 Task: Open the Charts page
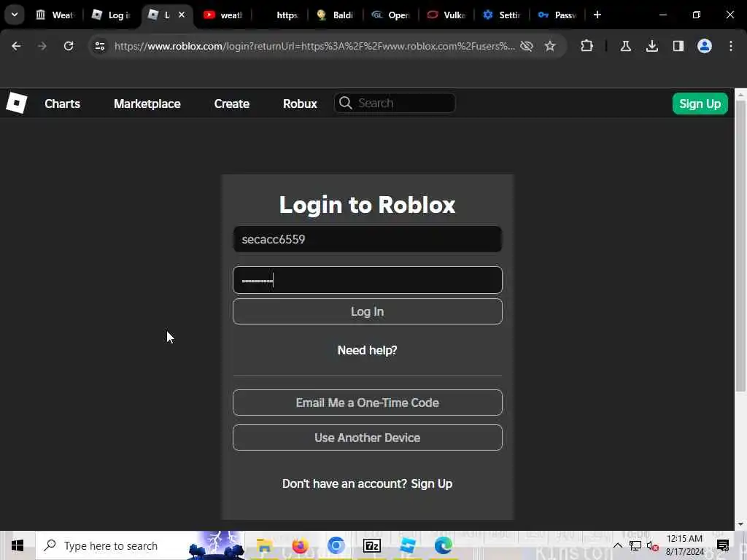63,104
